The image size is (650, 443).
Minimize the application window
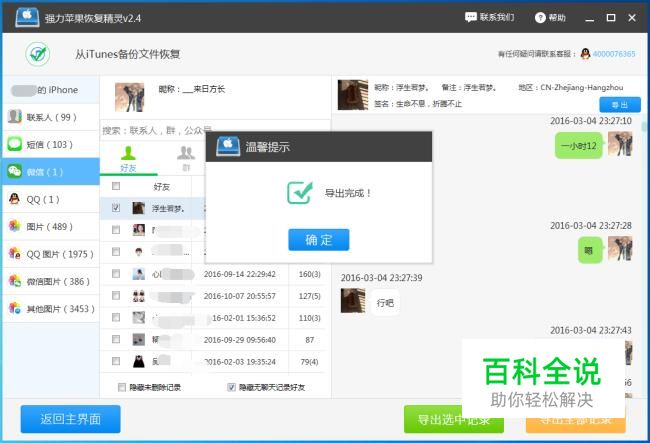[x=589, y=18]
